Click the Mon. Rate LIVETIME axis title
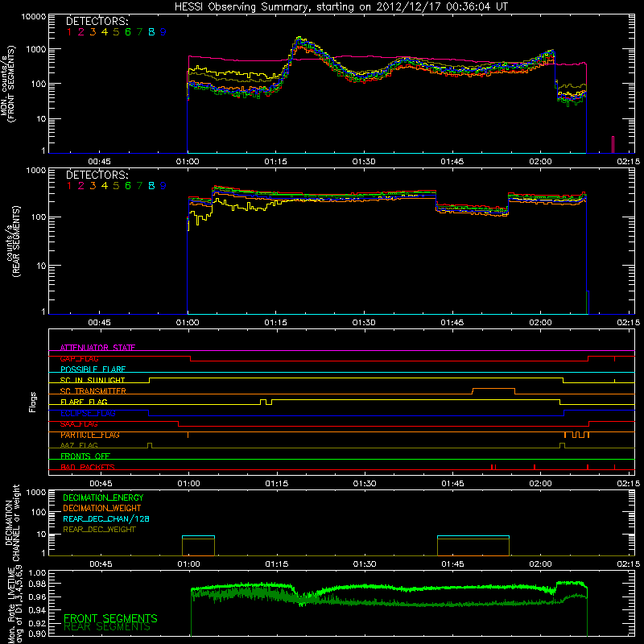The height and width of the screenshot is (644, 644). point(14,604)
